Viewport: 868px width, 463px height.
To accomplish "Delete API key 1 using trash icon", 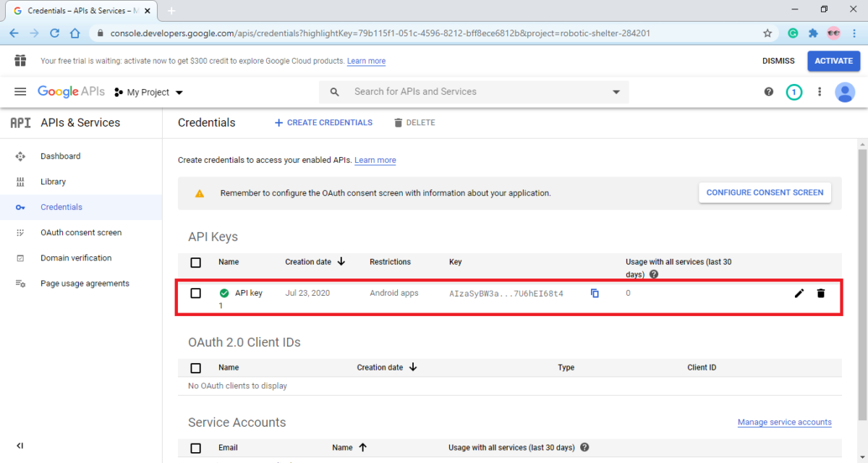I will point(820,294).
